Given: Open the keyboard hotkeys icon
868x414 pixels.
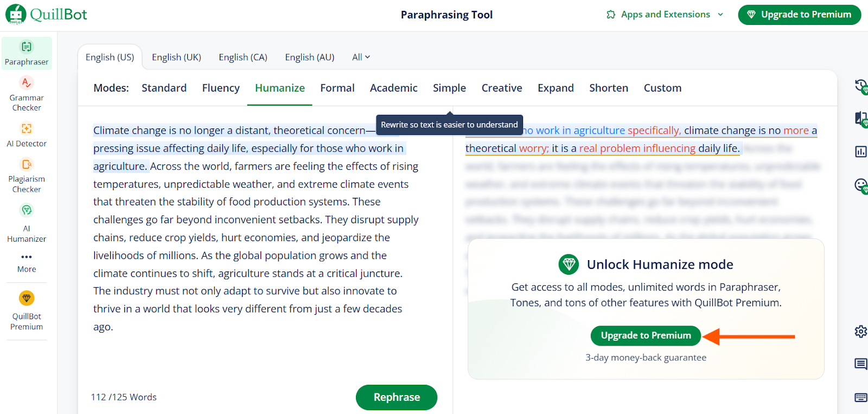Looking at the screenshot, I should [861, 397].
